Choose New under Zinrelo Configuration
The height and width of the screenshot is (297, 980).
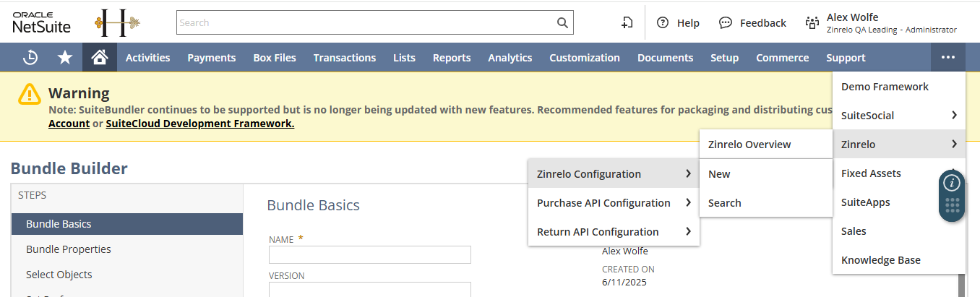[766, 173]
